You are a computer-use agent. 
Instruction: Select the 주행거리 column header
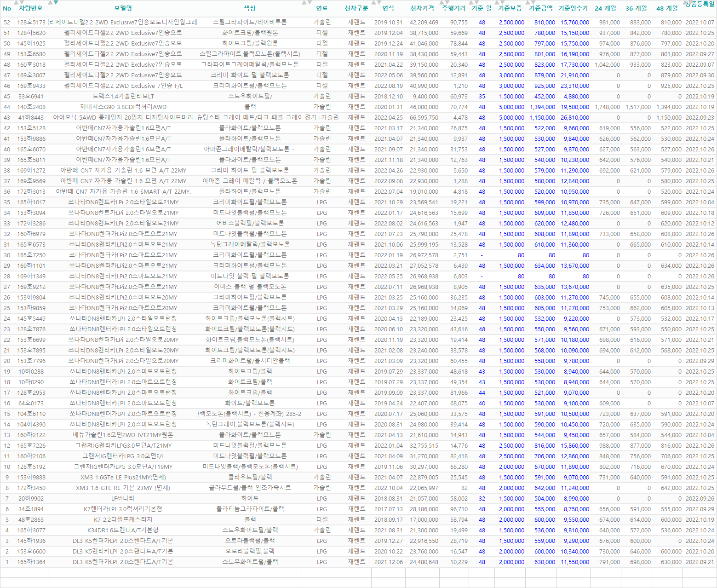click(454, 8)
